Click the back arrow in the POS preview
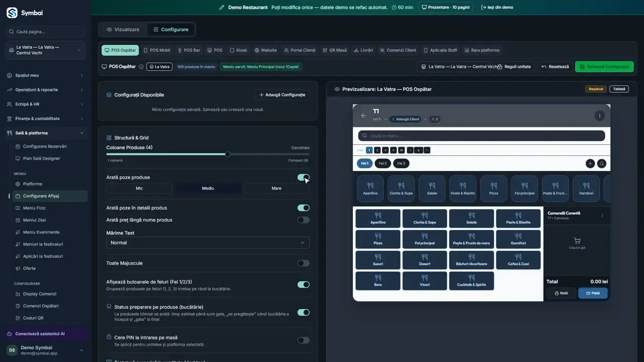This screenshot has width=644, height=362. tap(363, 116)
